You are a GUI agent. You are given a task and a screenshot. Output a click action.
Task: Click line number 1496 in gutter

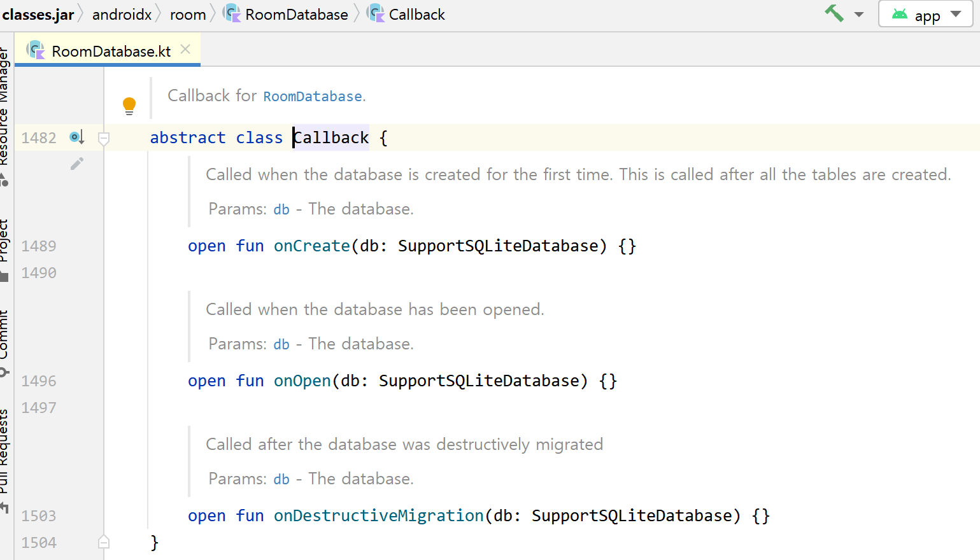coord(39,381)
